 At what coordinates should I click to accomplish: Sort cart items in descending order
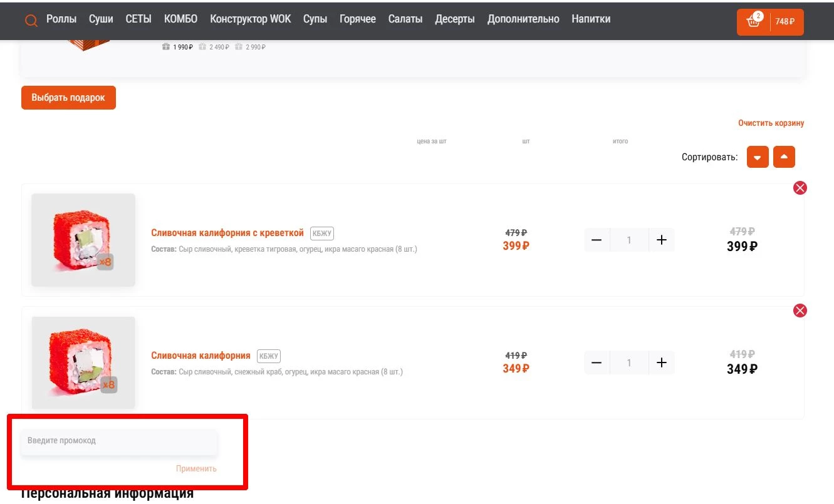click(x=757, y=157)
